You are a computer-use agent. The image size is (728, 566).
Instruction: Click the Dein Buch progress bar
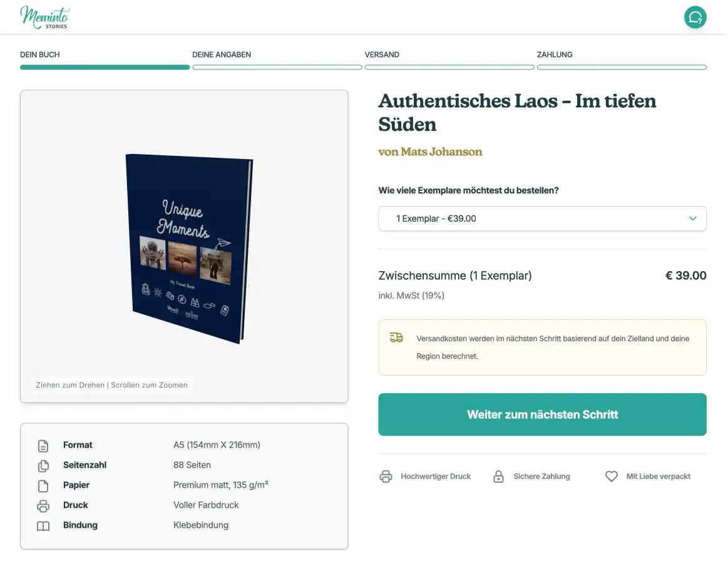105,68
